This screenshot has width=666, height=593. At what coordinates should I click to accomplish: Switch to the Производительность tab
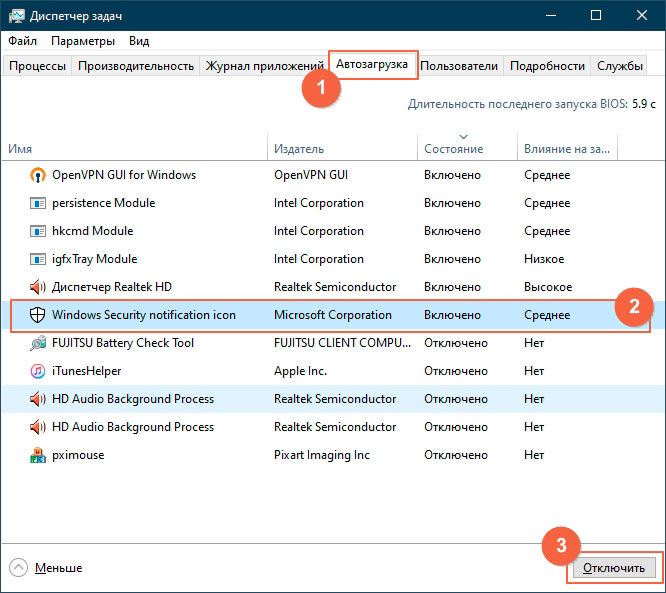pos(136,66)
